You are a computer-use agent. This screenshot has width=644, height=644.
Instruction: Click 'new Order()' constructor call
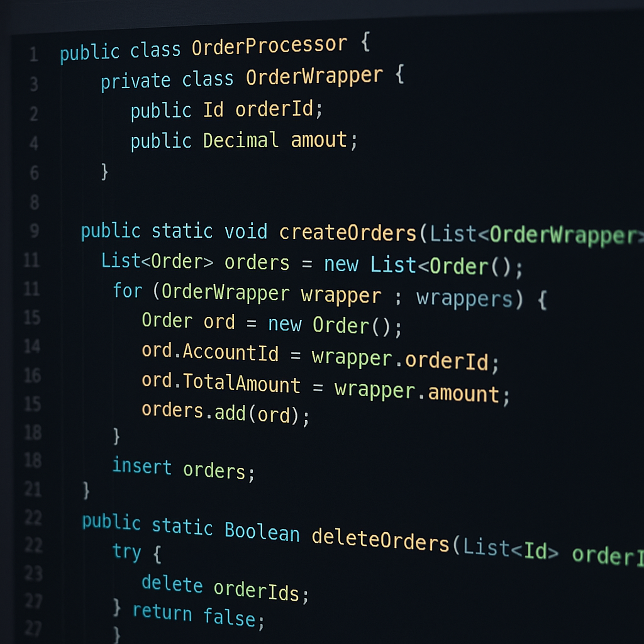point(330,325)
